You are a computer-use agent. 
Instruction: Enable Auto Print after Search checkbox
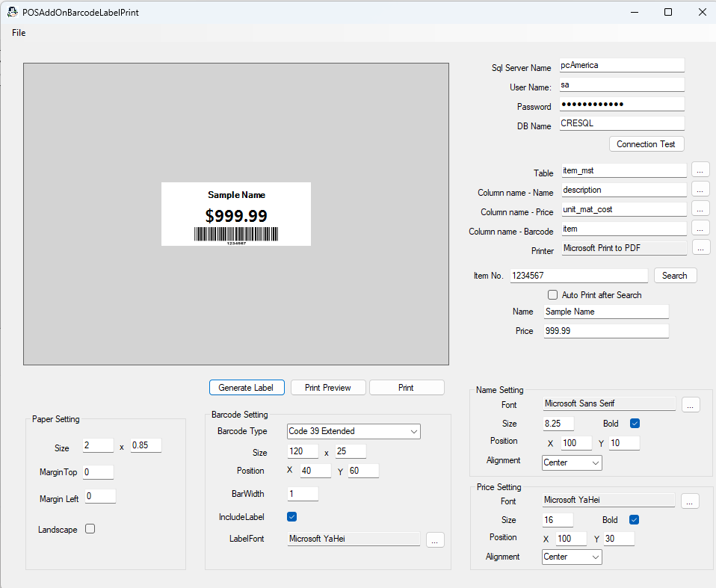click(x=553, y=295)
